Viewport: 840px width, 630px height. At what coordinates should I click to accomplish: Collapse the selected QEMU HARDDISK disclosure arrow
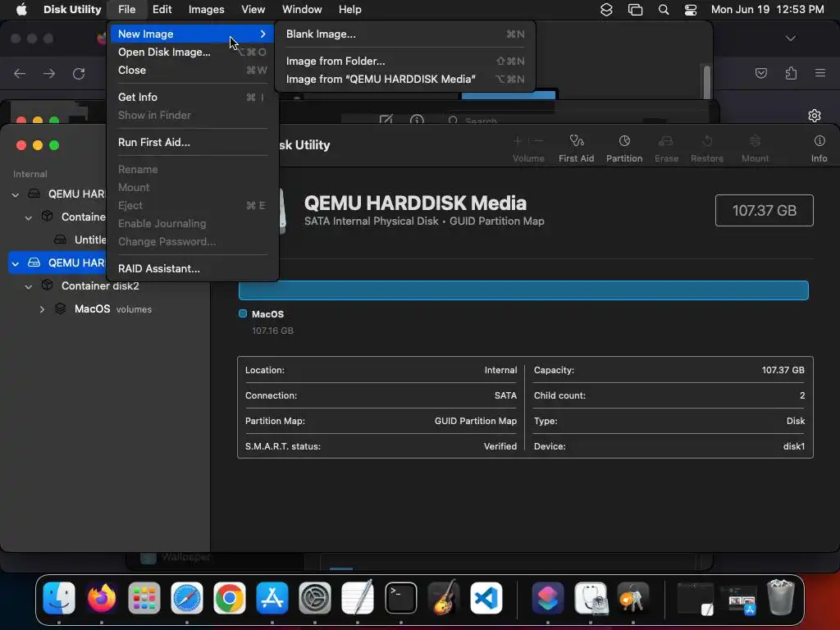click(15, 263)
